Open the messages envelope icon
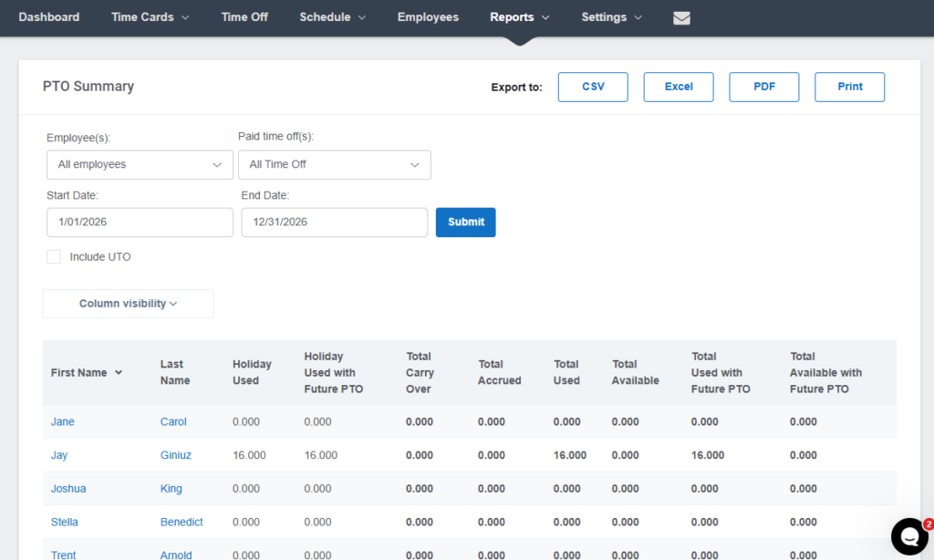934x560 pixels. (x=681, y=18)
